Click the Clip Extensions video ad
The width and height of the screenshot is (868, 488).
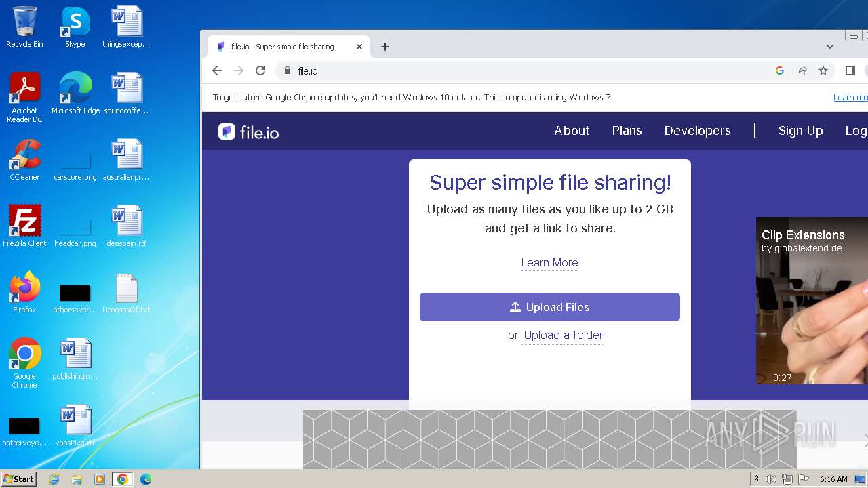pyautogui.click(x=812, y=300)
